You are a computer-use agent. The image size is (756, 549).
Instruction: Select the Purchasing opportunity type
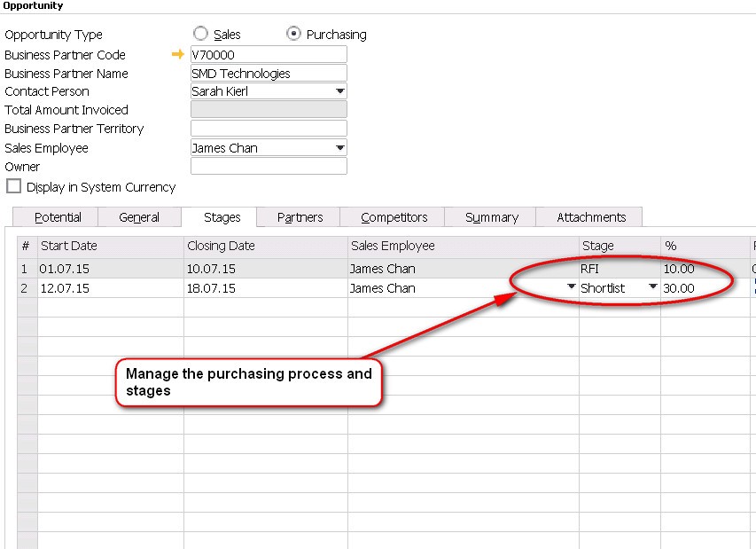coord(294,35)
